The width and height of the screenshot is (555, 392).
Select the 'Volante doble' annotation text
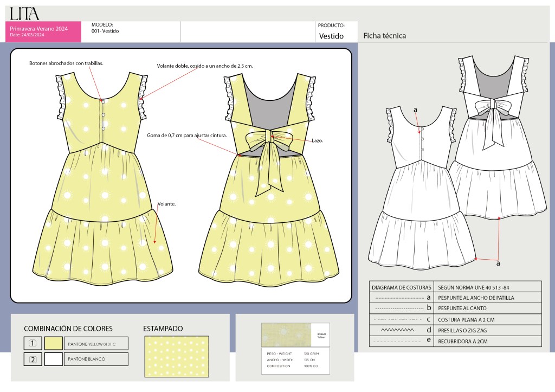205,66
